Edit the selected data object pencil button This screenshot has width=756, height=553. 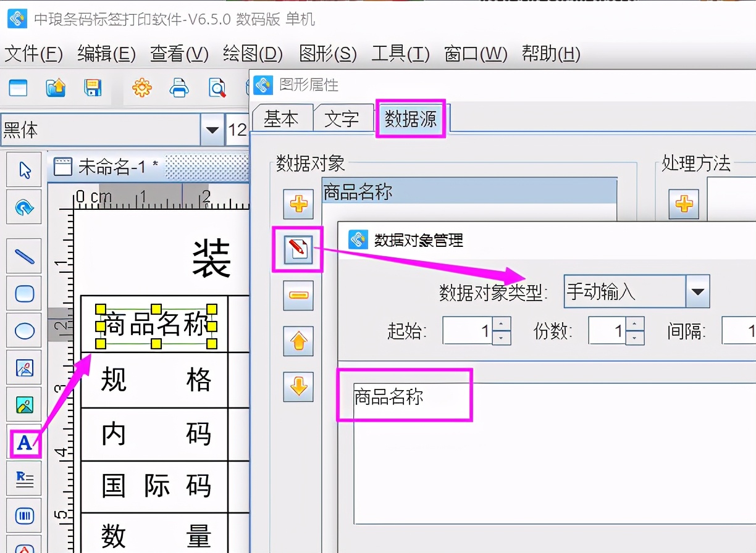pos(298,249)
